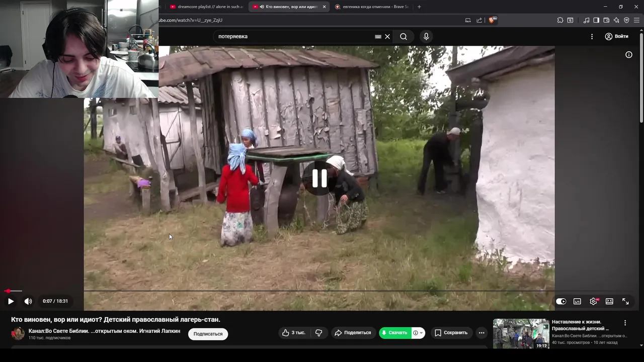Click the play button in player controls
The height and width of the screenshot is (362, 644).
[x=11, y=301]
